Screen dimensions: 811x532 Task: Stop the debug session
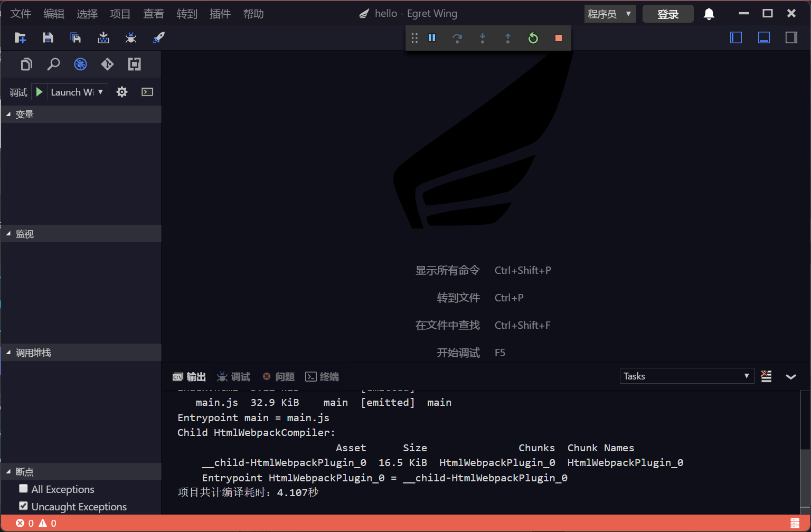click(559, 38)
